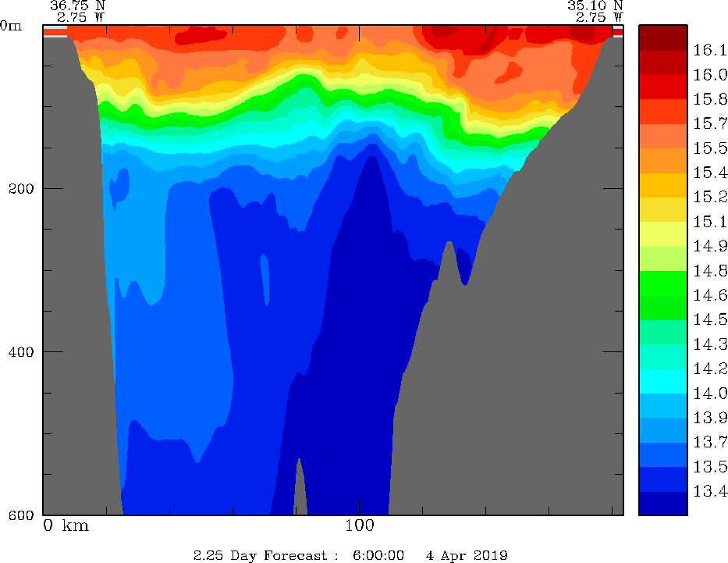Click the 4 Apr 2019 date text
This screenshot has height=563, width=728.
click(x=467, y=555)
